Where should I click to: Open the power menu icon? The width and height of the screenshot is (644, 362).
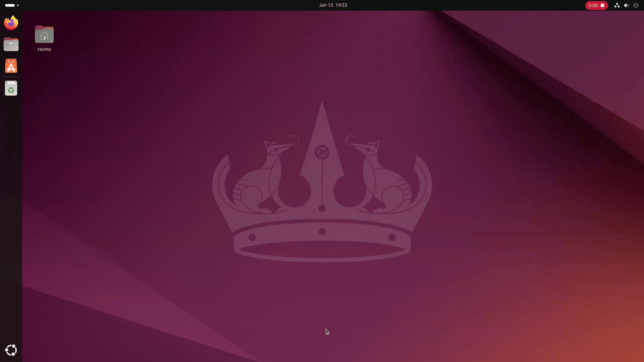click(636, 5)
